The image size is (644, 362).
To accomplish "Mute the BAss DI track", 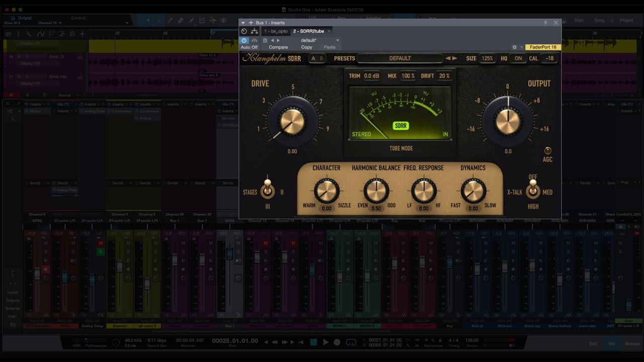I will 19,56.
